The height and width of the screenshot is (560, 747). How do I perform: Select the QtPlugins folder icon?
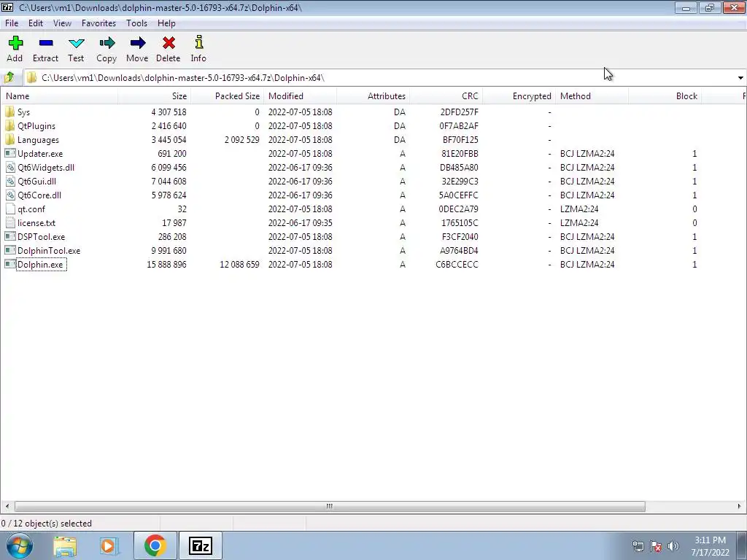(x=10, y=125)
